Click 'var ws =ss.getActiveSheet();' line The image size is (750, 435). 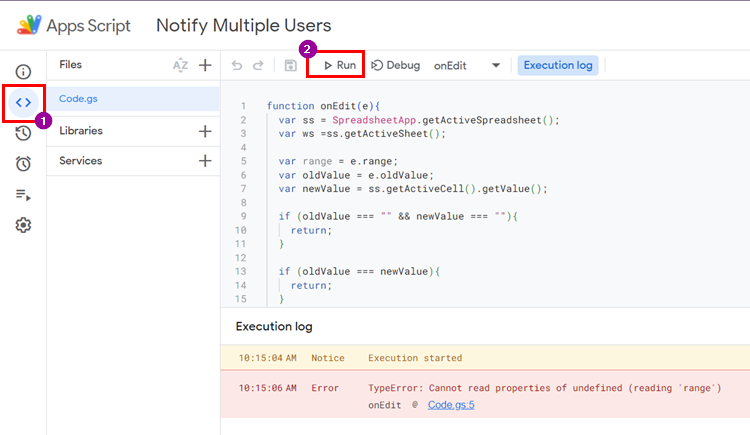[362, 134]
